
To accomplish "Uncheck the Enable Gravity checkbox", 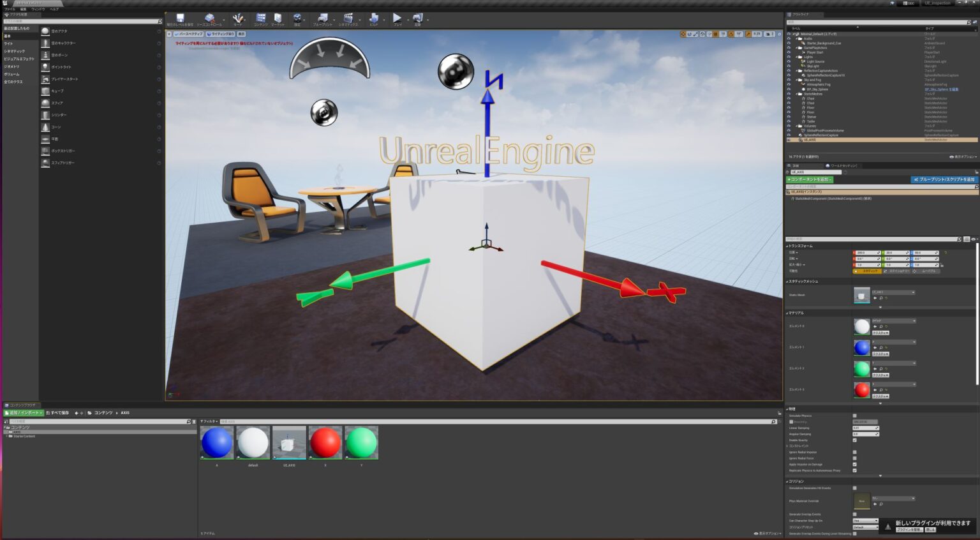I will (855, 440).
